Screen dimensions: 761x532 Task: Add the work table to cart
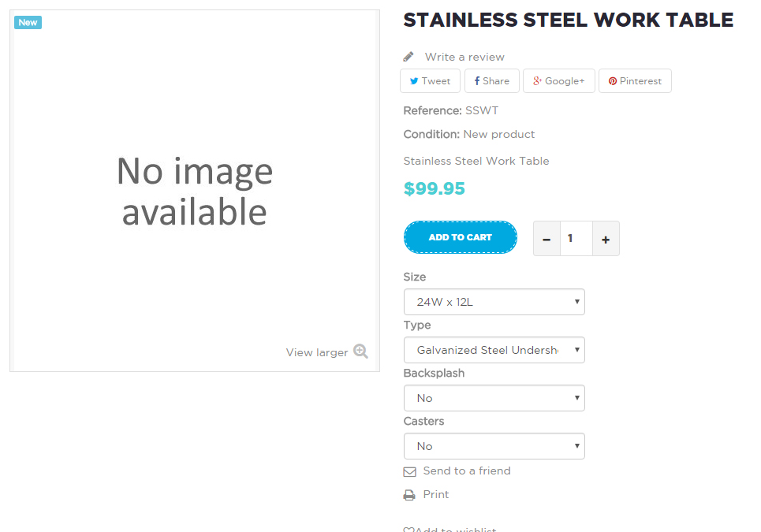(x=461, y=237)
